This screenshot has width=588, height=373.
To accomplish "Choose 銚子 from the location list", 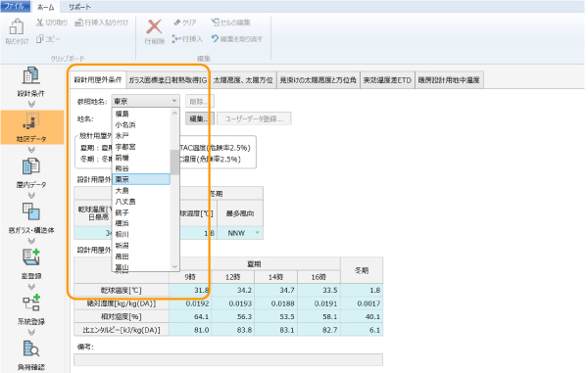I will (x=141, y=212).
